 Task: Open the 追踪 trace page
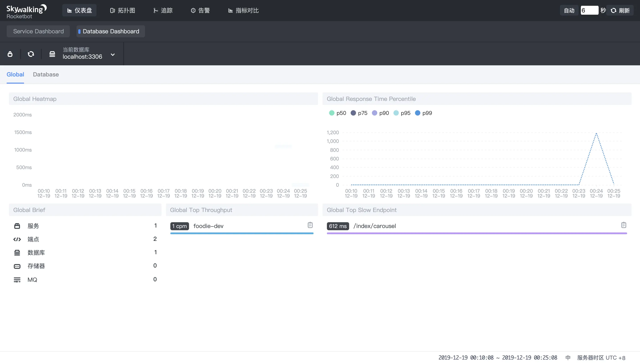point(163,10)
